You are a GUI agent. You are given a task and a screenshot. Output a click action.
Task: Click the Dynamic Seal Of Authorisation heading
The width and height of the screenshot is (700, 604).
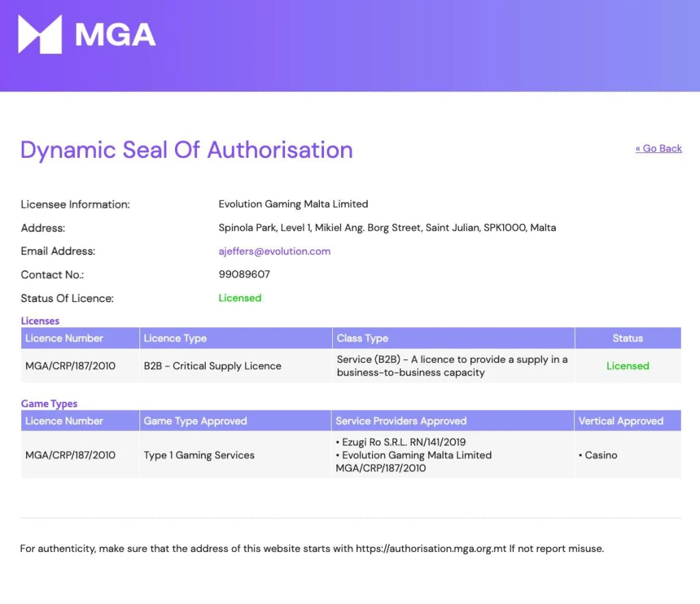(x=187, y=150)
